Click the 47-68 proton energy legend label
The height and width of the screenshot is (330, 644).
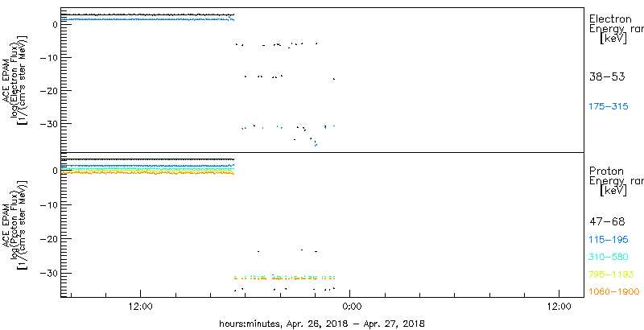607,222
